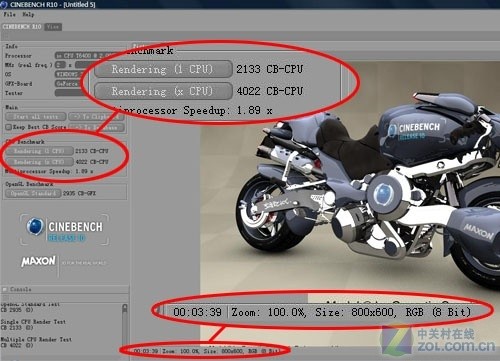Run small Rendering (1 CPU) button in left panel
500x361 pixels.
(39, 151)
